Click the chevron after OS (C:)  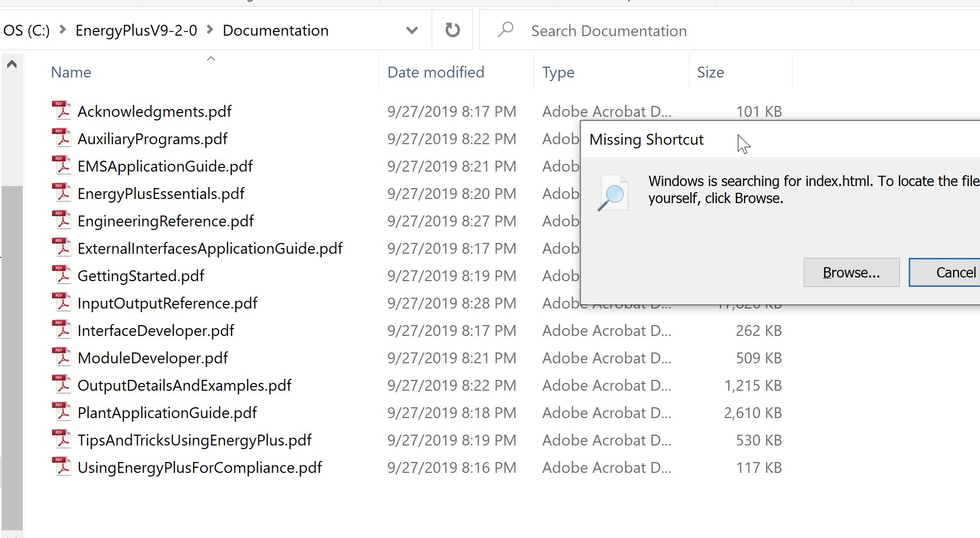61,30
